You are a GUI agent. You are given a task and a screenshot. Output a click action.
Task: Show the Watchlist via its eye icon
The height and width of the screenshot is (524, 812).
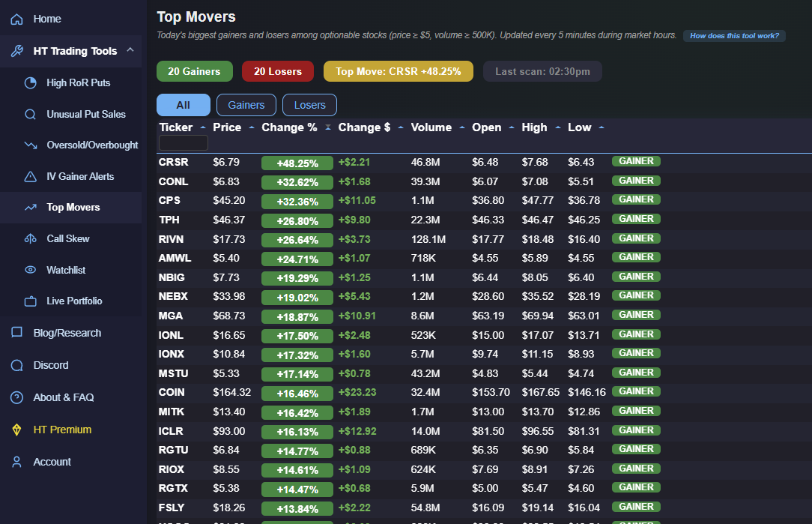[31, 269]
